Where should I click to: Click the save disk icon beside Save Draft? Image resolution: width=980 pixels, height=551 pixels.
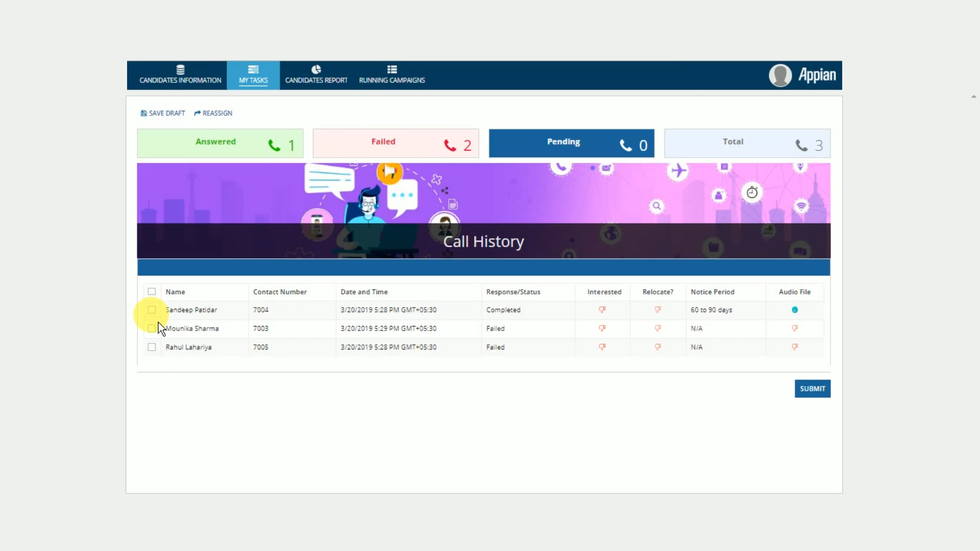pyautogui.click(x=143, y=113)
